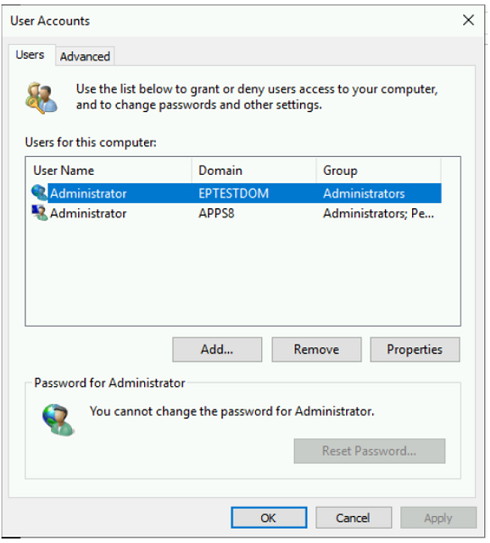490x543 pixels.
Task: Switch to the Advanced tab
Action: tap(85, 56)
